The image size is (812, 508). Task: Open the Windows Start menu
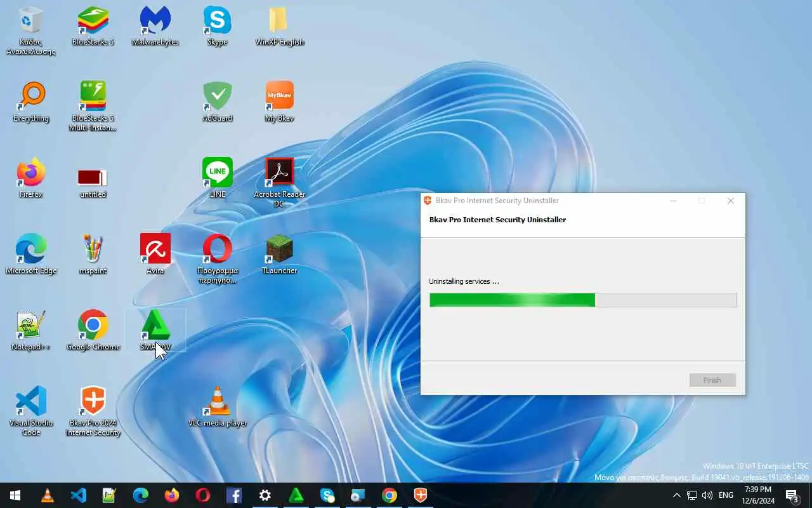click(x=15, y=495)
